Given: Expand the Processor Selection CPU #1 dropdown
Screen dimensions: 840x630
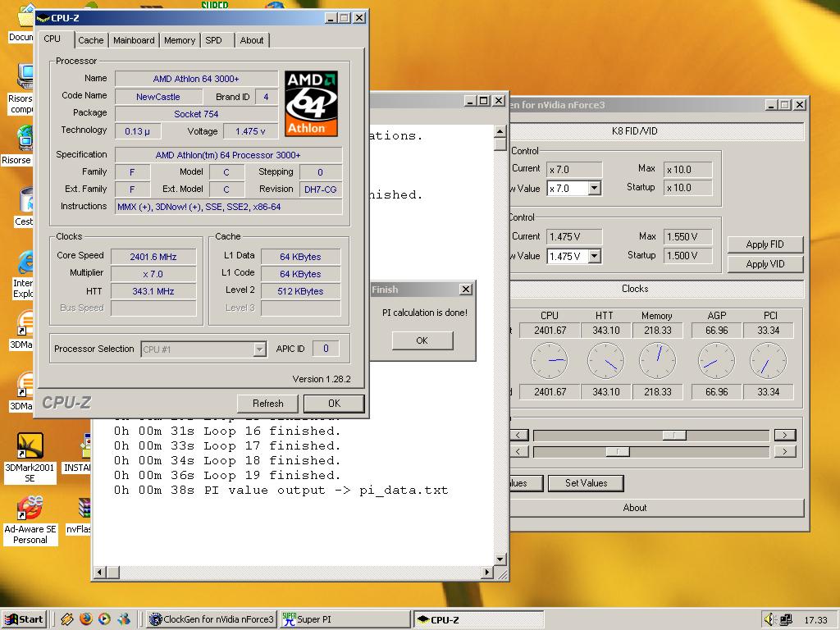Looking at the screenshot, I should click(259, 349).
